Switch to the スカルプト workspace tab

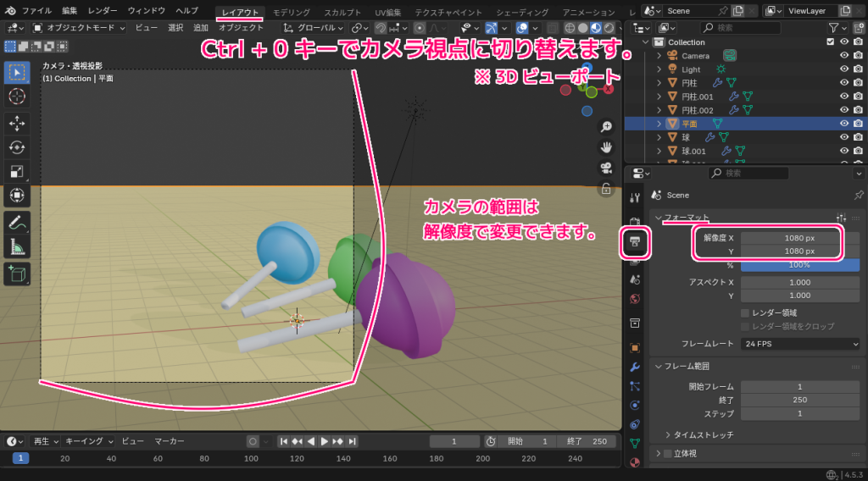342,12
